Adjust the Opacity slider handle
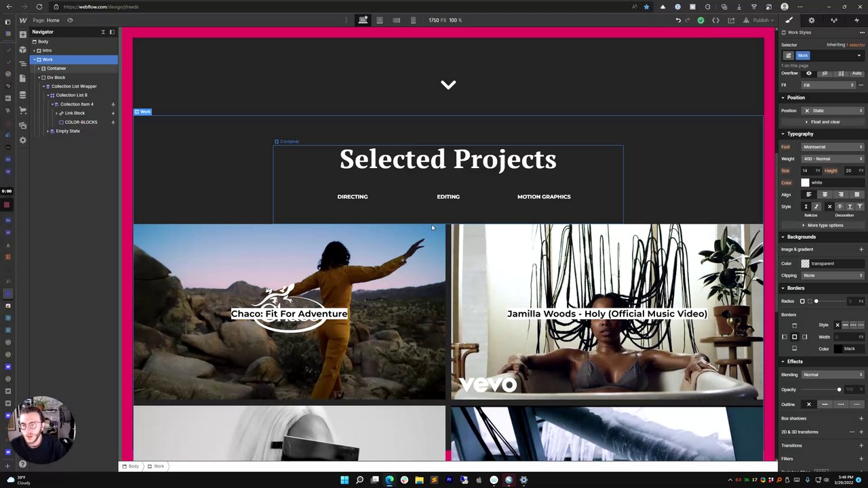Viewport: 868px width, 488px height. tap(839, 390)
